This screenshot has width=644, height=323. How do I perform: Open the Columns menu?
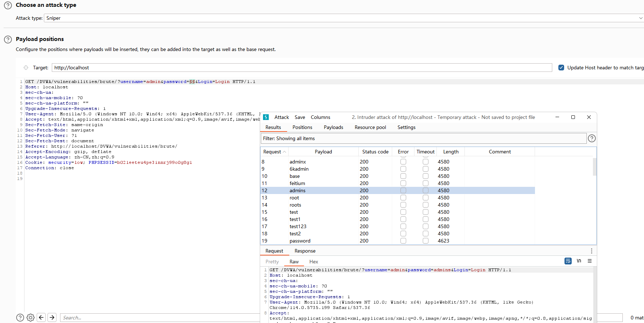321,117
